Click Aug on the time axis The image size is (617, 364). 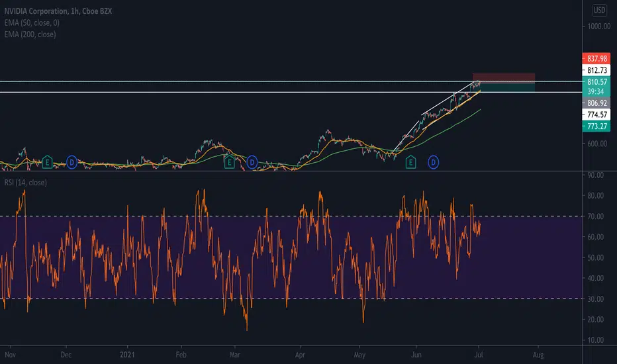click(x=538, y=355)
